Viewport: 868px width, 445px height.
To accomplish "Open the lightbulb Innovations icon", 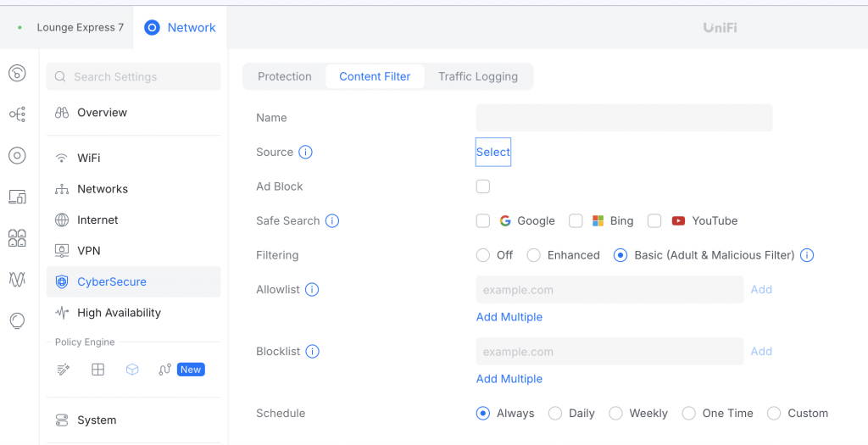I will [17, 320].
